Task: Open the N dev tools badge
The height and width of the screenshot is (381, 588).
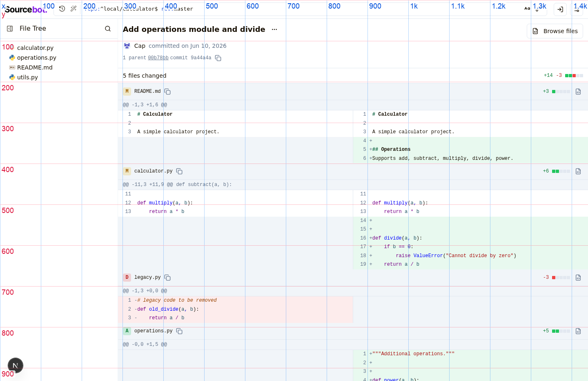Action: tap(16, 365)
